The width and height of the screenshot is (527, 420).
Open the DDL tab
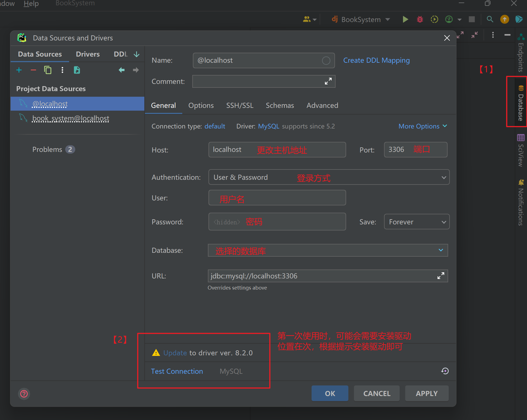coord(120,54)
